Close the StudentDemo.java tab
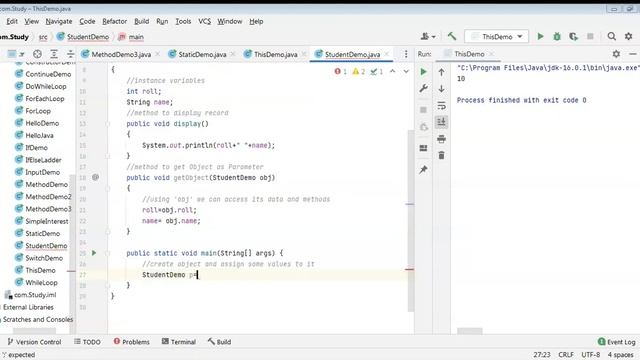This screenshot has width=640, height=360. coord(387,54)
